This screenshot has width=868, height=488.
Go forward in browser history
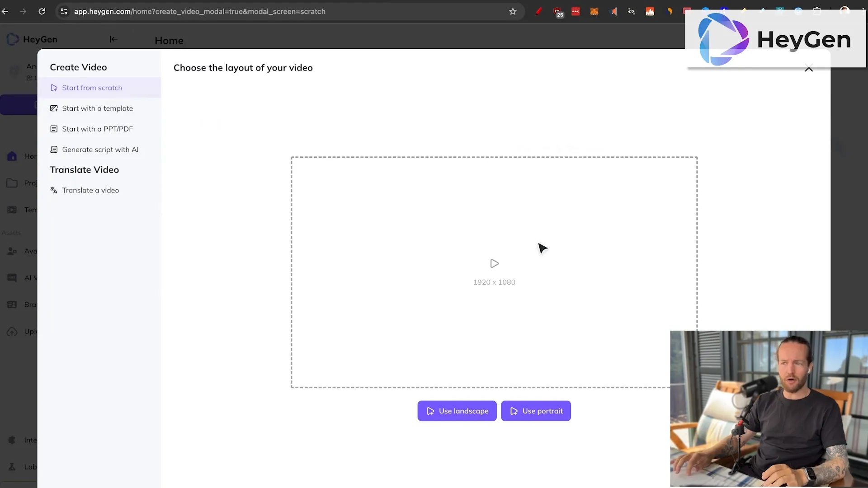[23, 11]
